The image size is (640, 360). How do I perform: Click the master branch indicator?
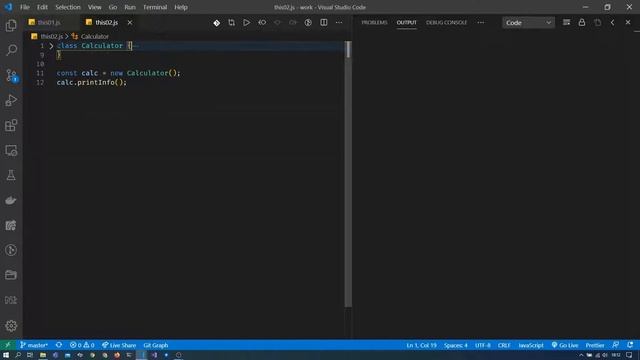[x=34, y=345]
